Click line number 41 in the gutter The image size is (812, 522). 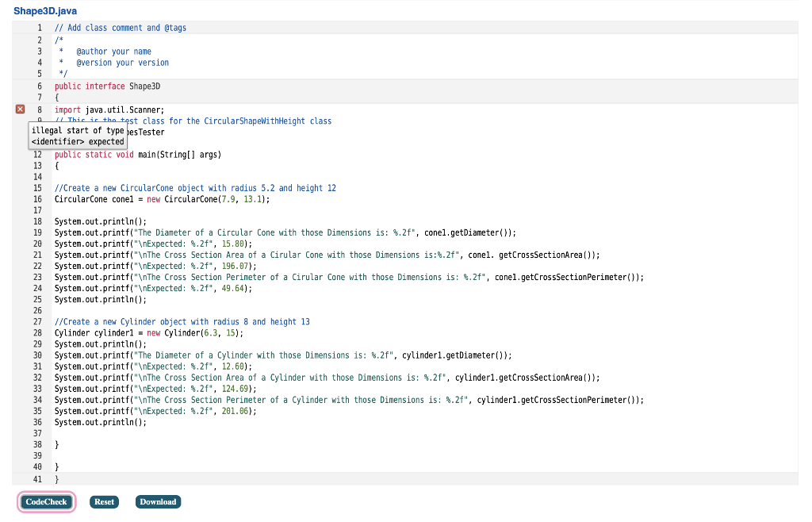(38, 478)
